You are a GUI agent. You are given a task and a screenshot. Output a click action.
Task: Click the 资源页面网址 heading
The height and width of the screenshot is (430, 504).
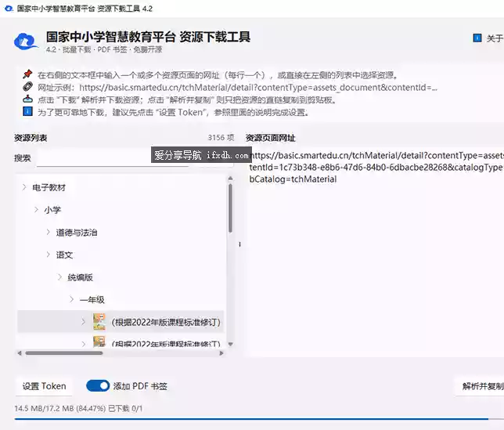point(270,138)
